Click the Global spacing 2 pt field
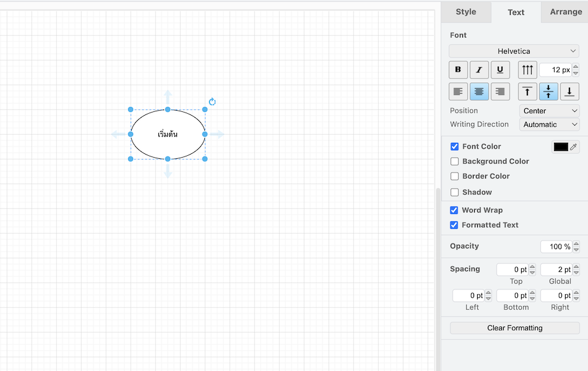This screenshot has height=371, width=588. point(556,270)
